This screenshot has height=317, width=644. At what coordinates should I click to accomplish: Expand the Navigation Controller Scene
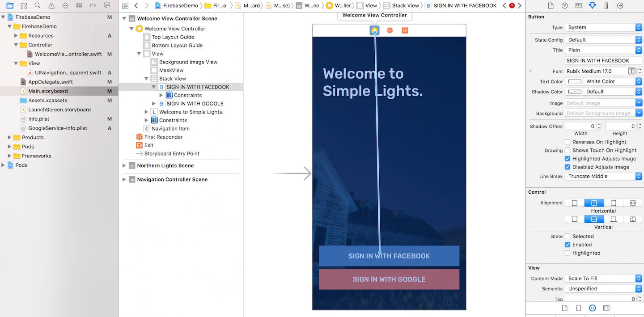point(124,179)
